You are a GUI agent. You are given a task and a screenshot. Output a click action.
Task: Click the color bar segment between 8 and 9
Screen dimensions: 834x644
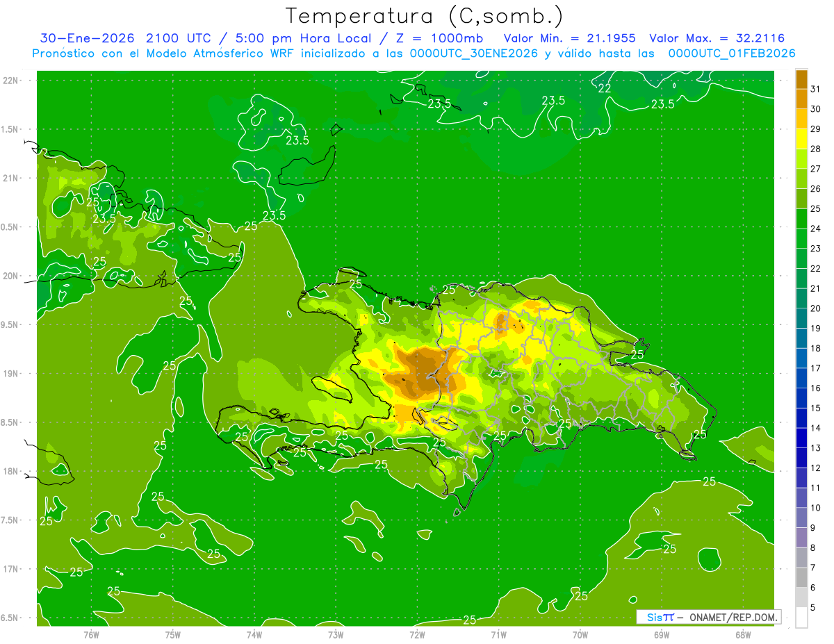(801, 538)
